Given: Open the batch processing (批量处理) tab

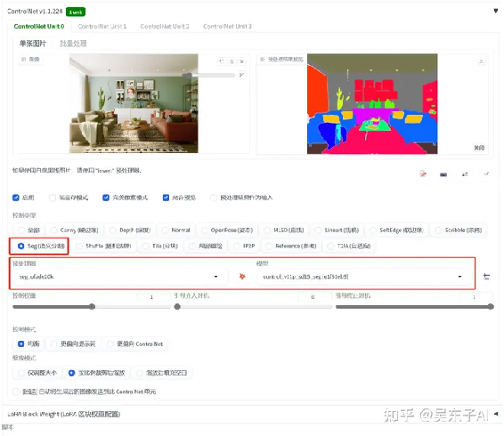Looking at the screenshot, I should (73, 44).
